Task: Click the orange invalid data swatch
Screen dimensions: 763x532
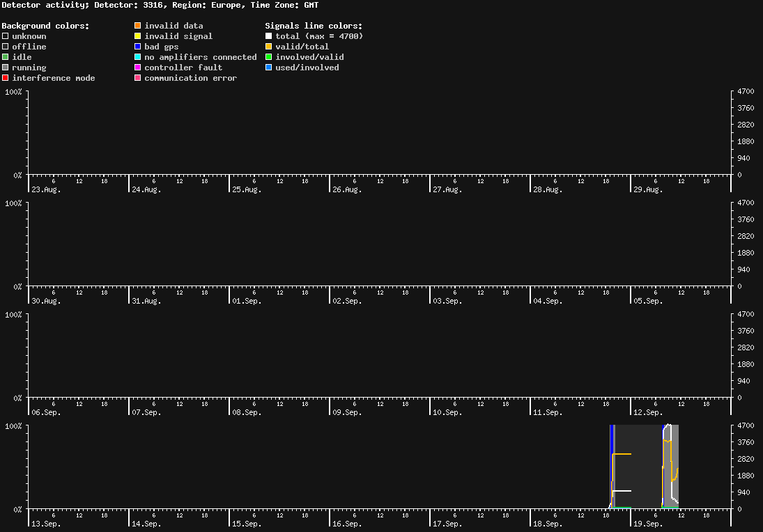Action: point(138,25)
